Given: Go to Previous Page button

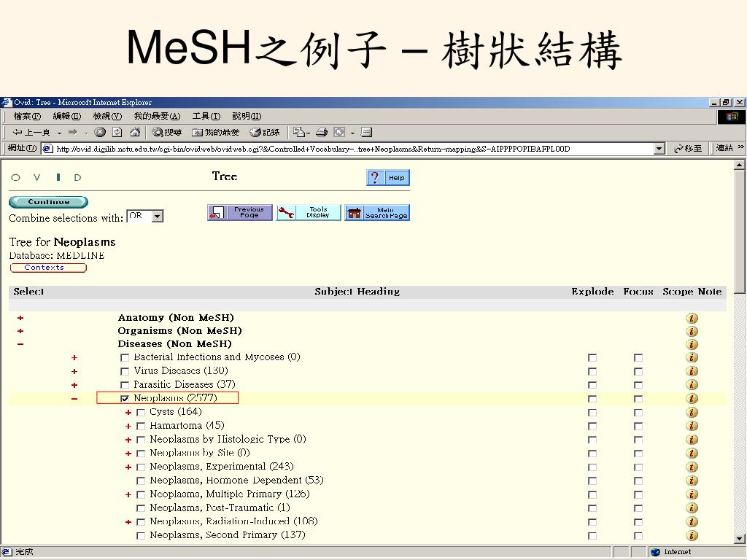Looking at the screenshot, I should (x=239, y=212).
